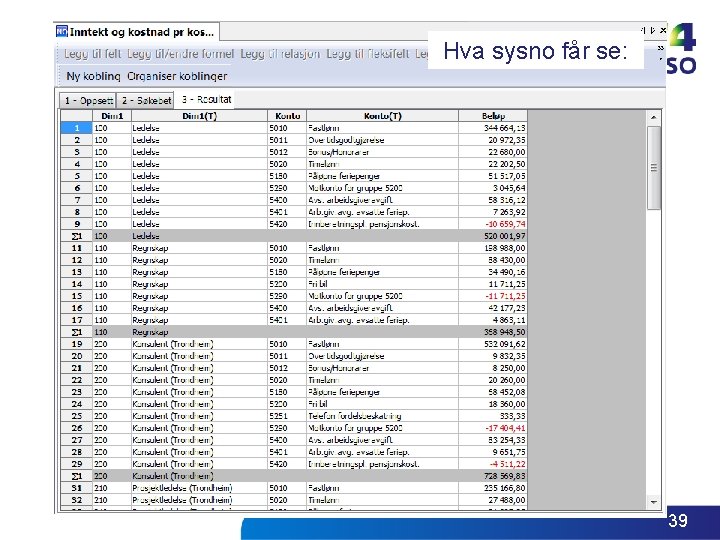Click Legg til felt toolbar item

tap(93, 54)
